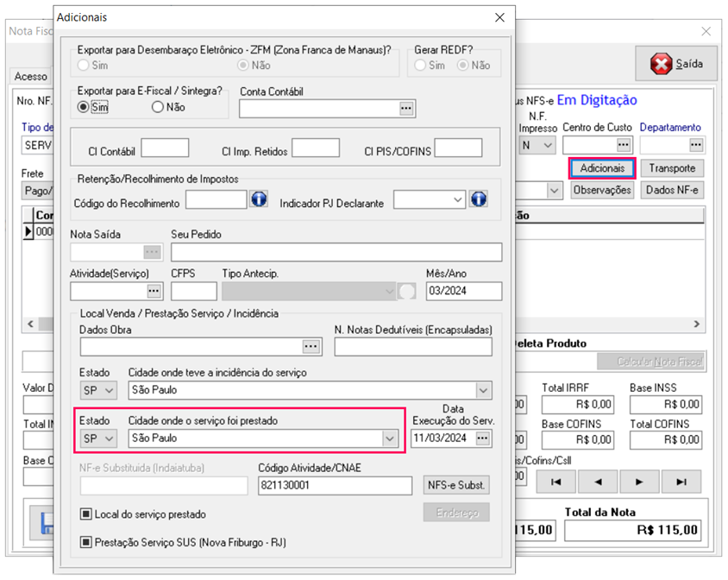Screen dimensions: 728x580
Task: Open Data Execução do Serv. calendar picker
Action: (483, 438)
